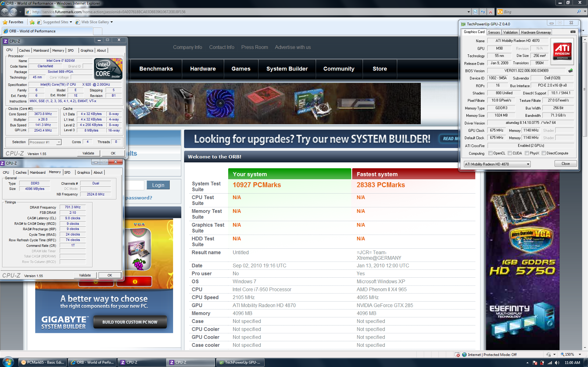The width and height of the screenshot is (588, 367).
Task: Open Mainboard tab in upper CPU-Z window
Action: (x=41, y=51)
